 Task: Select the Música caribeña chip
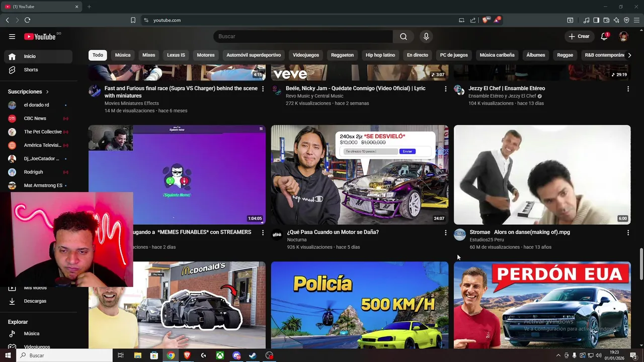pos(497,55)
